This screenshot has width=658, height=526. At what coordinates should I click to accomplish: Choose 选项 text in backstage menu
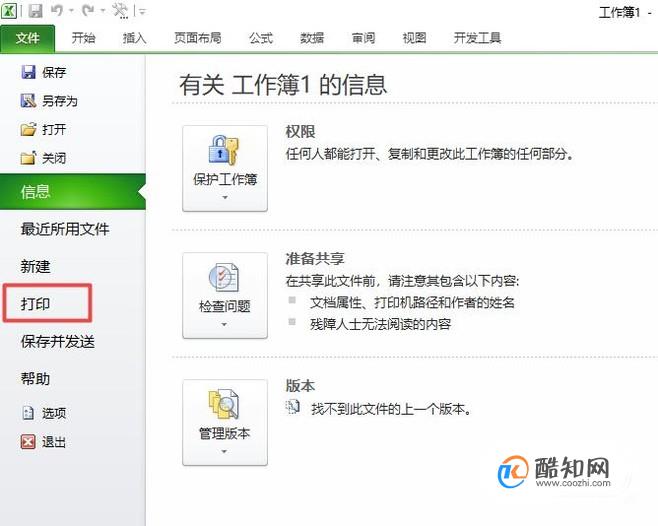[54, 413]
